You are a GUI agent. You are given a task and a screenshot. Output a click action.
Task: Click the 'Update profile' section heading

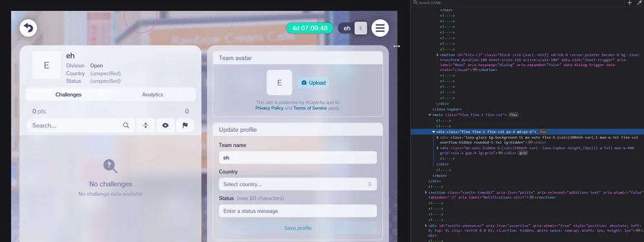click(x=238, y=130)
